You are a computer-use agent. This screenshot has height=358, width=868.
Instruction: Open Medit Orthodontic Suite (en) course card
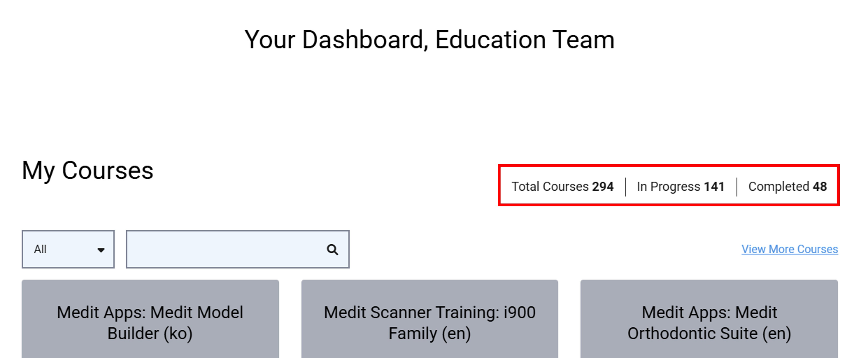pos(709,319)
